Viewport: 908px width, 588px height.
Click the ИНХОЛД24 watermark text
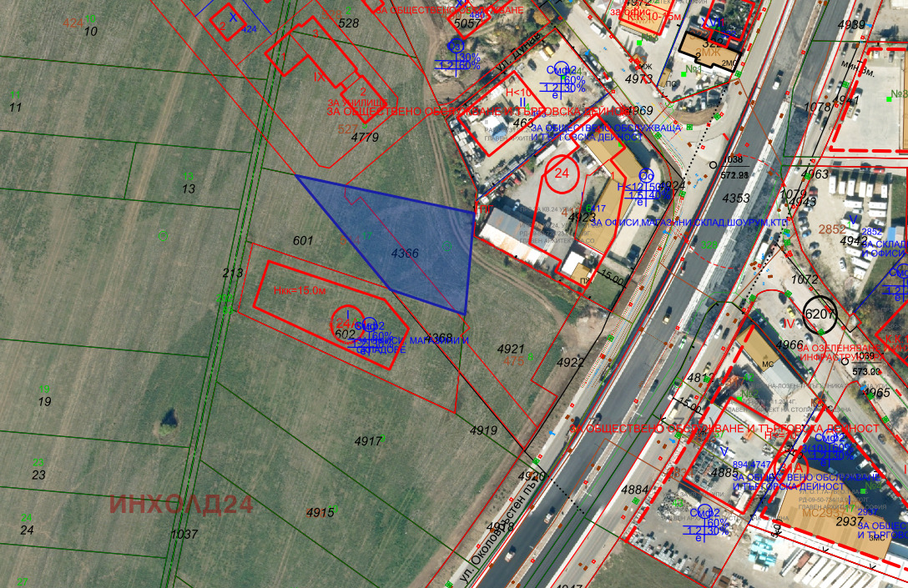pos(182,505)
